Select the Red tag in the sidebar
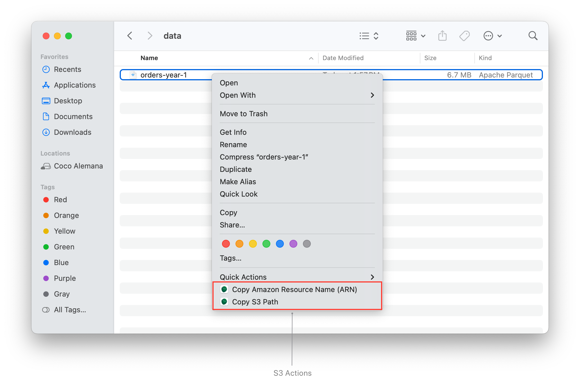The image size is (580, 392). [x=46, y=200]
